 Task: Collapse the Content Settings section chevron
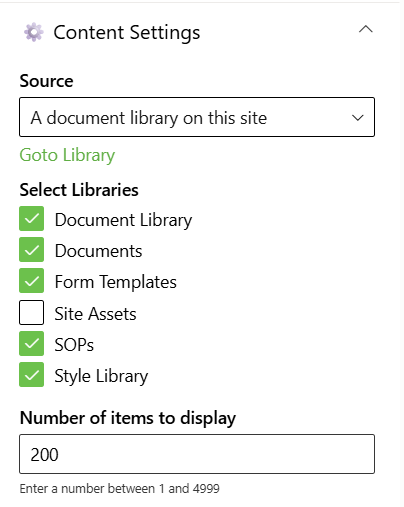click(x=366, y=29)
